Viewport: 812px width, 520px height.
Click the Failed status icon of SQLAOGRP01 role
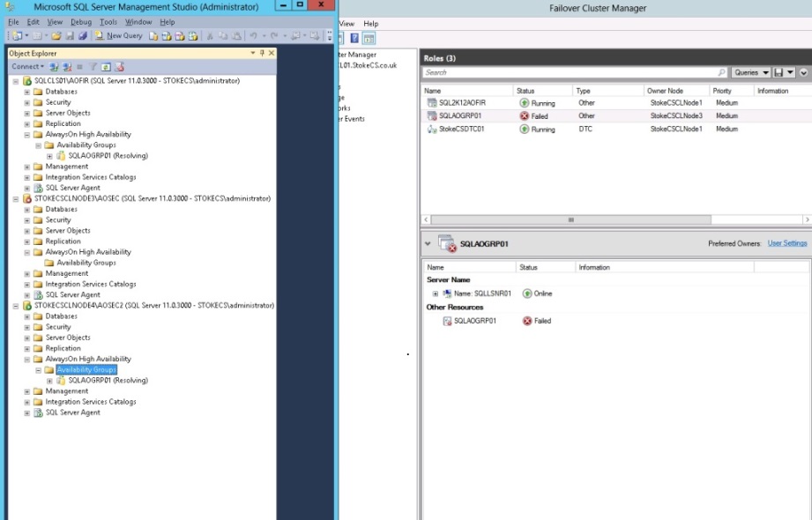[524, 116]
